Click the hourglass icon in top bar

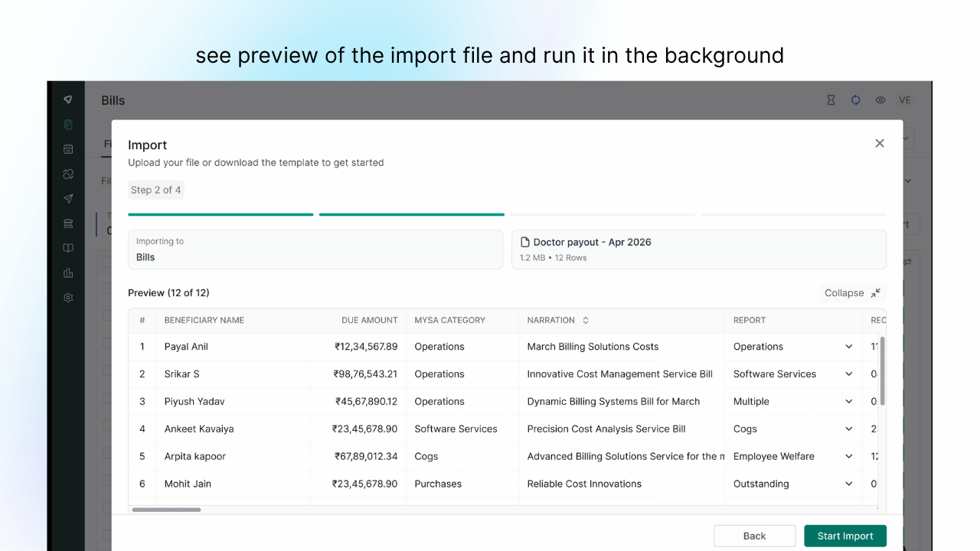click(831, 100)
